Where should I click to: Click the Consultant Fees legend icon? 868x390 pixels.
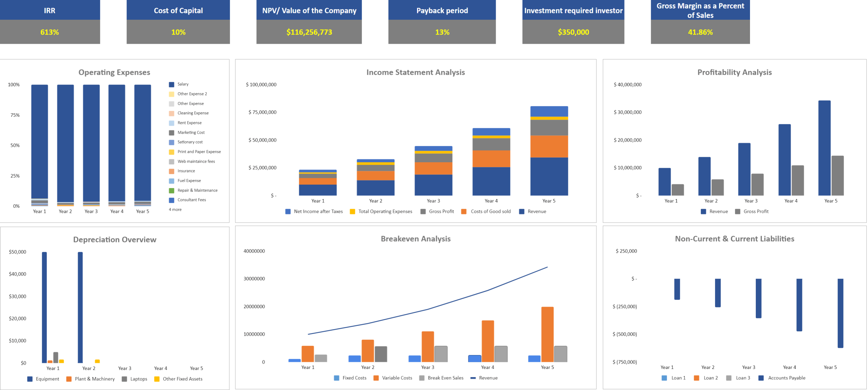[x=171, y=200]
